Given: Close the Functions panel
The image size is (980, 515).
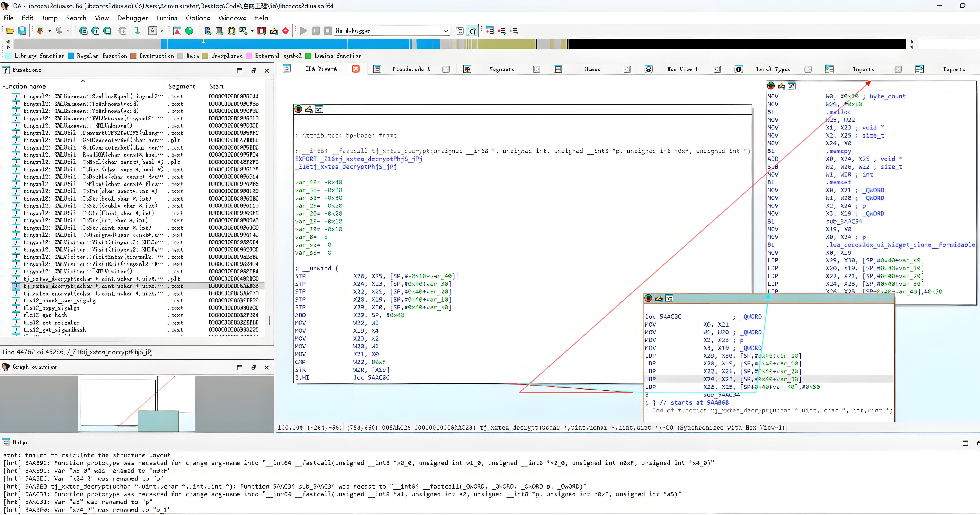Looking at the screenshot, I should pyautogui.click(x=267, y=70).
